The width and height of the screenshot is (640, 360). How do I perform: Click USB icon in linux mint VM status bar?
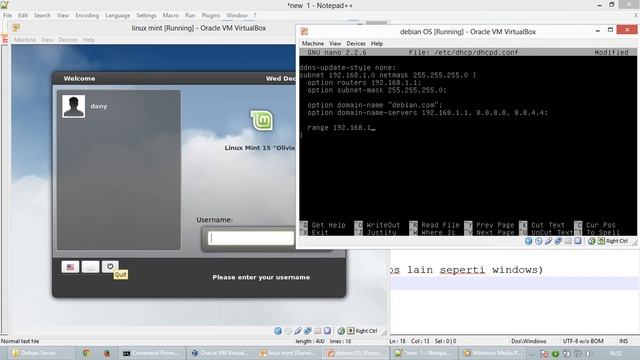(x=298, y=331)
